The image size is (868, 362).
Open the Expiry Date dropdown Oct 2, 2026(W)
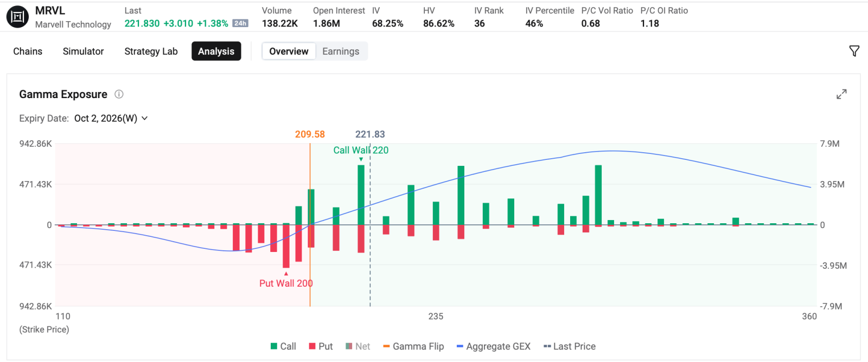coord(111,118)
